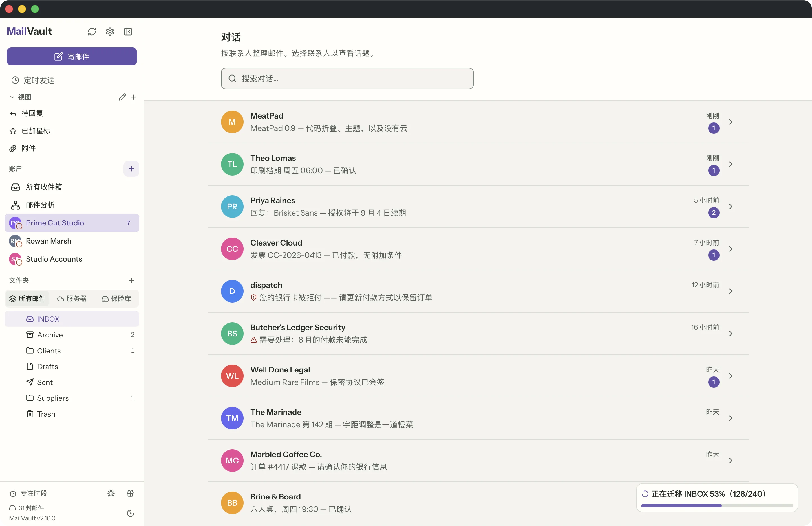Expand Cleaver Cloud conversation chevron

point(731,249)
